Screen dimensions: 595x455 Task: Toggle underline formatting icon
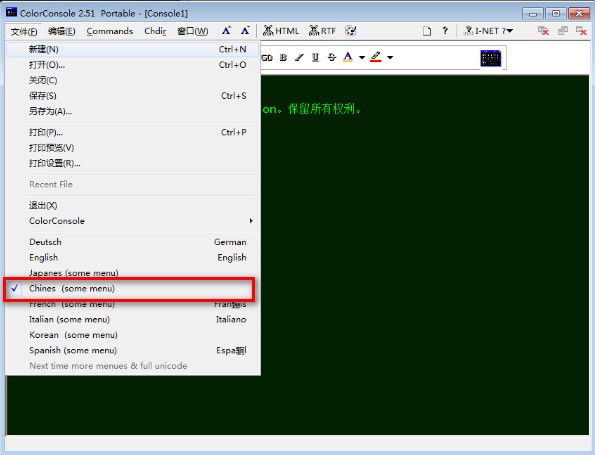(315, 58)
